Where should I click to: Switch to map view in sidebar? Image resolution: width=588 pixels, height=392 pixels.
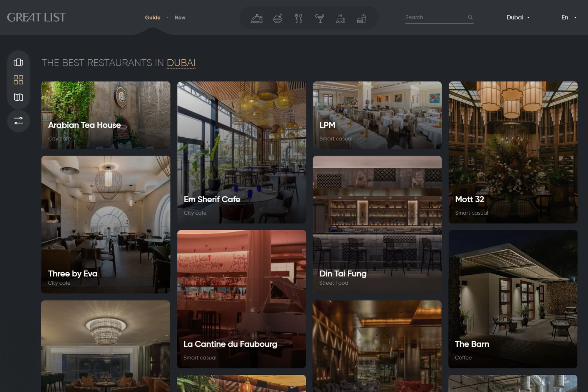click(x=18, y=97)
